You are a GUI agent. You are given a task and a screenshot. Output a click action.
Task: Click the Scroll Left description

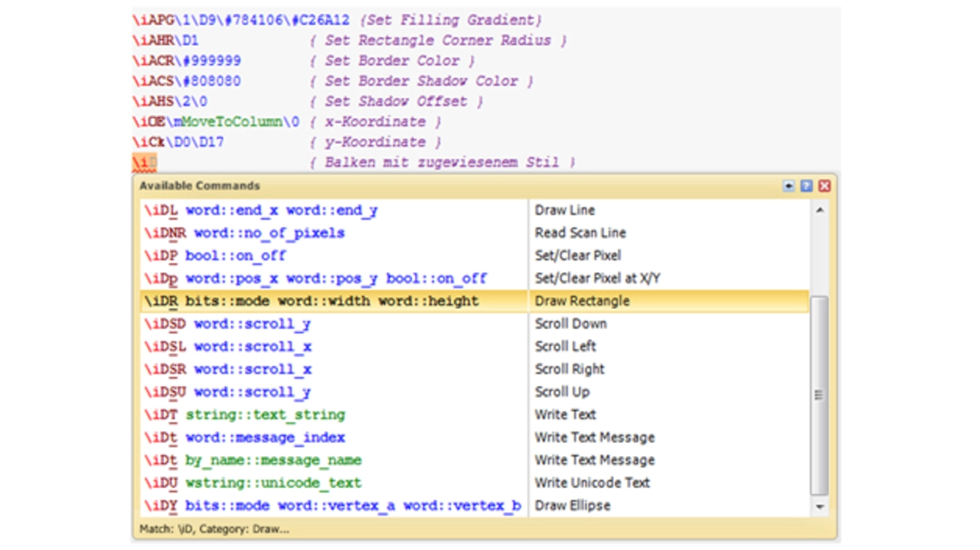tap(566, 347)
